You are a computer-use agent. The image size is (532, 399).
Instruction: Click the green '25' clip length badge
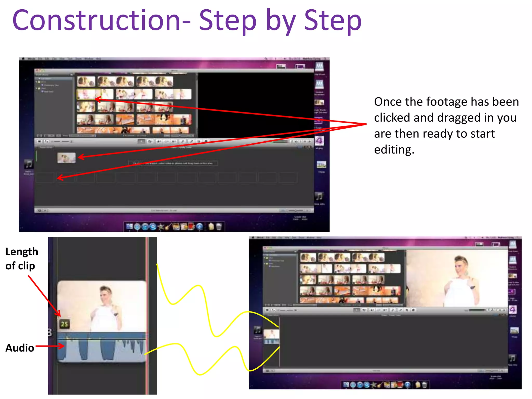[64, 324]
